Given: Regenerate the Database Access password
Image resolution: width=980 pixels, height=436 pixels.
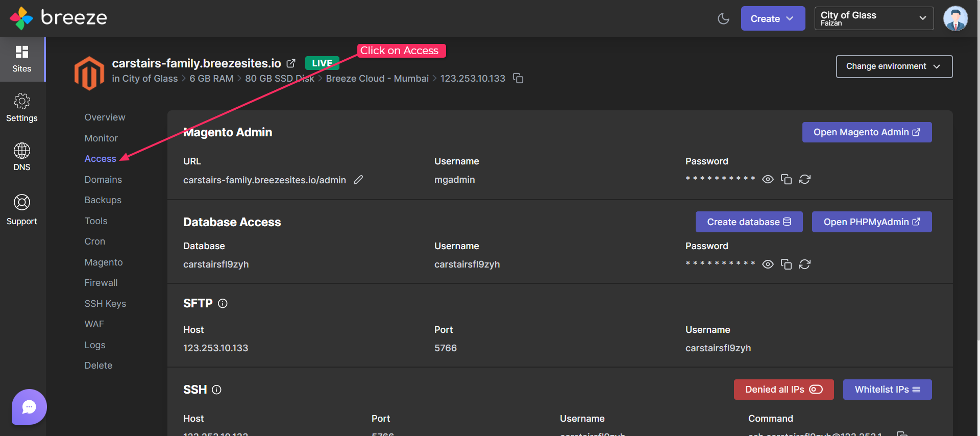Looking at the screenshot, I should [804, 264].
